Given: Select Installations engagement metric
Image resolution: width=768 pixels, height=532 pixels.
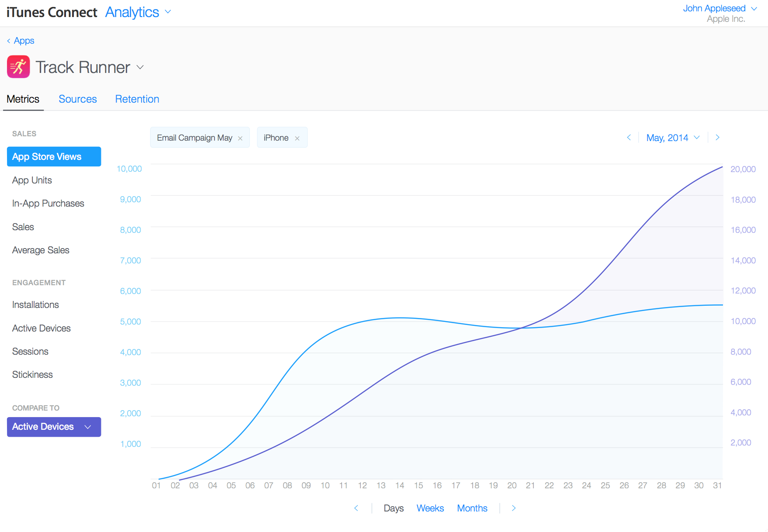Looking at the screenshot, I should pos(35,304).
